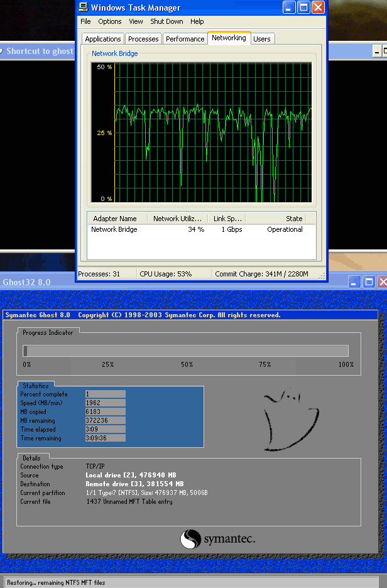The image size is (387, 588).
Task: Click the Time elapsed value 3:09
Action: [x=106, y=429]
